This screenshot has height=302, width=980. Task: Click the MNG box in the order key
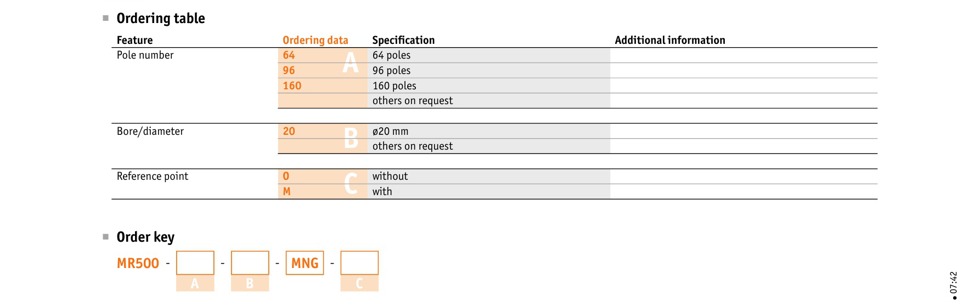tap(305, 263)
